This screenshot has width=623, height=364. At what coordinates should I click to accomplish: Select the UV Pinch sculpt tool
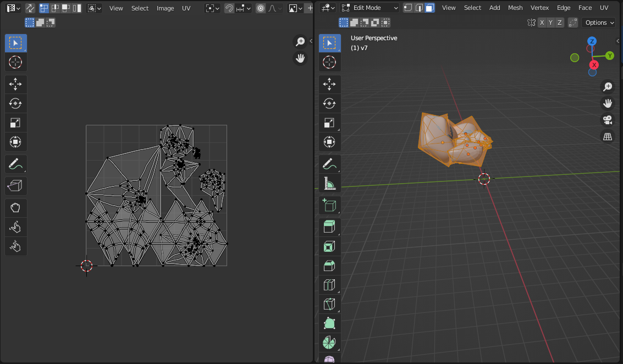15,246
